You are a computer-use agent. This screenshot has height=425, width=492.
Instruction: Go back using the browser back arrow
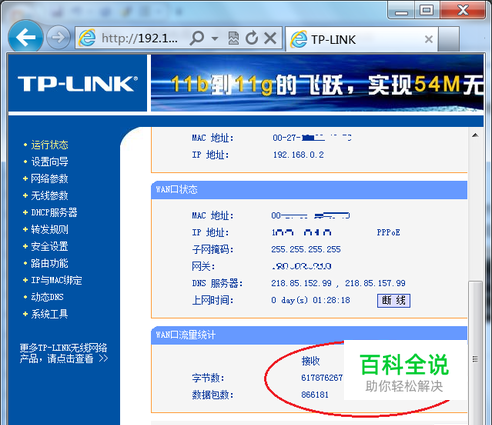click(x=25, y=37)
